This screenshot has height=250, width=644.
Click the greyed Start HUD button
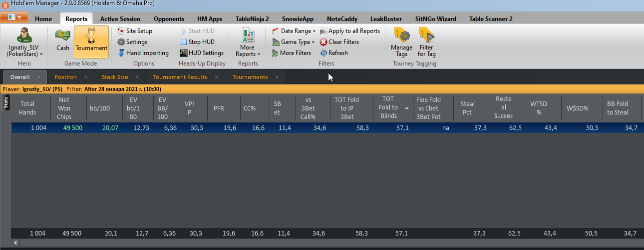pos(197,31)
